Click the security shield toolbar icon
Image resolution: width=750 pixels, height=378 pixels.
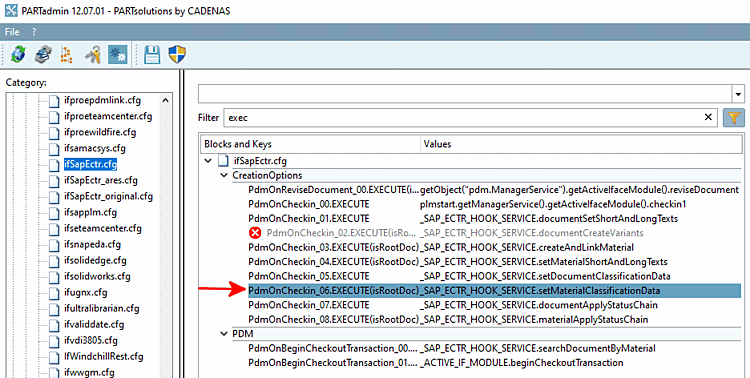pos(177,54)
